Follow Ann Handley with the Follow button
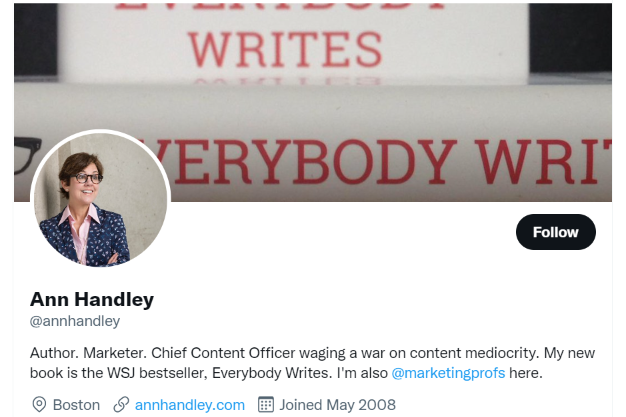Screen dimensions: 626x417 click(x=556, y=232)
